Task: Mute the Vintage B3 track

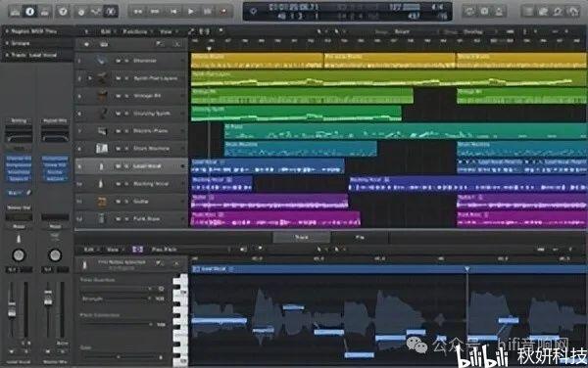Action: coord(119,96)
